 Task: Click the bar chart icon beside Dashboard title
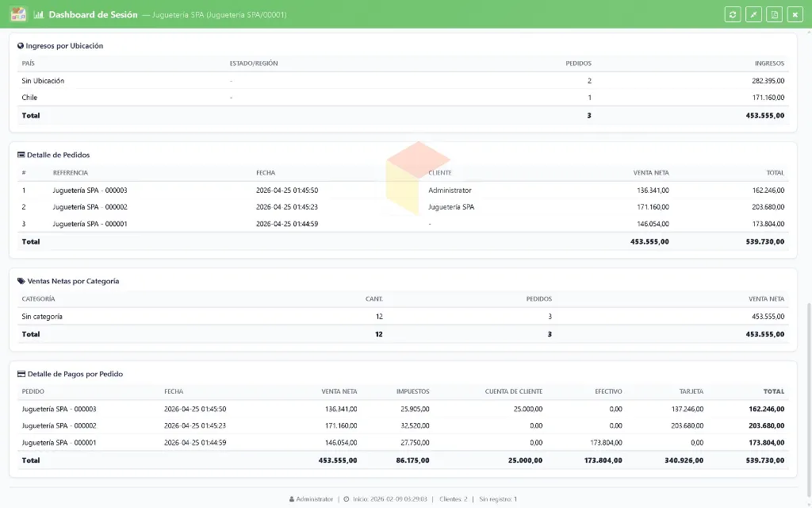38,14
